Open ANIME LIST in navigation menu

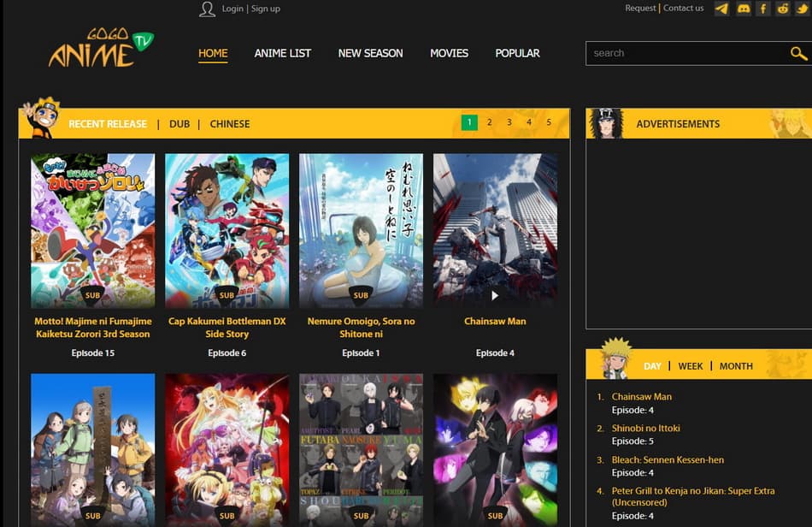(282, 53)
